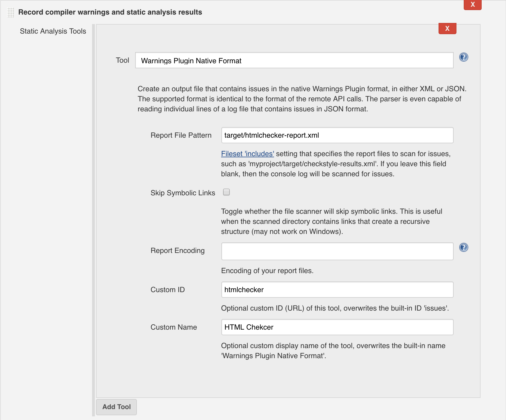Image resolution: width=506 pixels, height=420 pixels.
Task: Click the Custom ID label
Action: pyautogui.click(x=167, y=290)
